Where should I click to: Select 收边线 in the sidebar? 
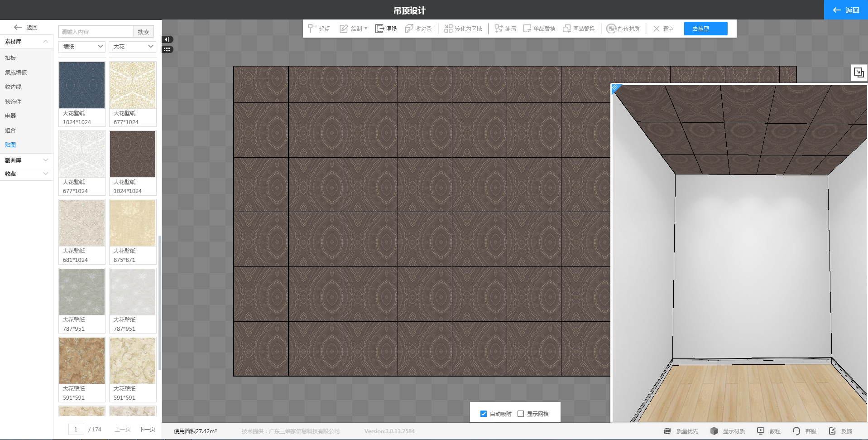coord(13,87)
